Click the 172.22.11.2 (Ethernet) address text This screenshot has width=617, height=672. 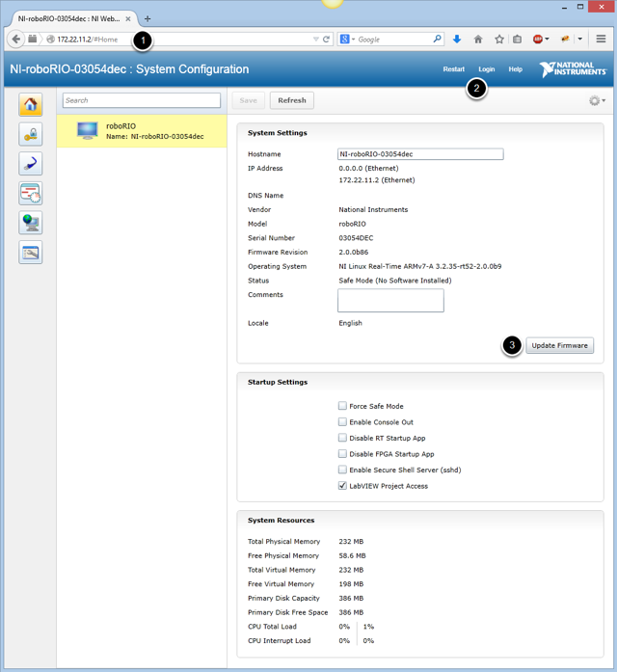coord(377,180)
